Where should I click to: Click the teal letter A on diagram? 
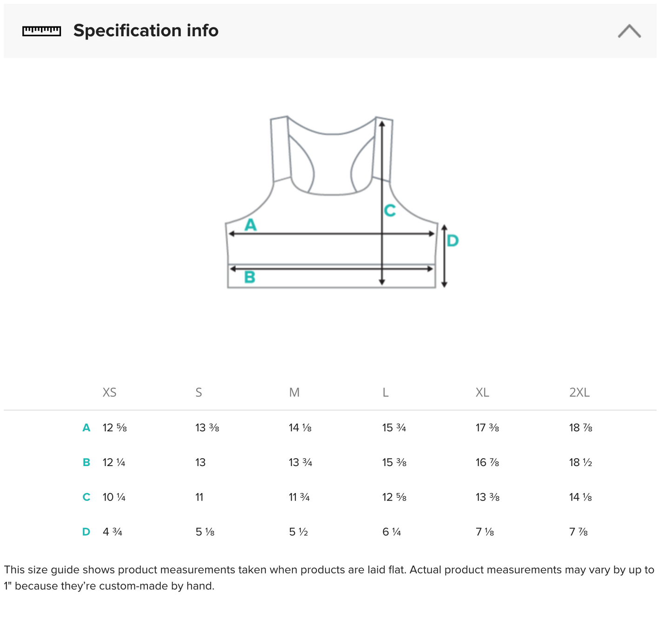pos(251,225)
